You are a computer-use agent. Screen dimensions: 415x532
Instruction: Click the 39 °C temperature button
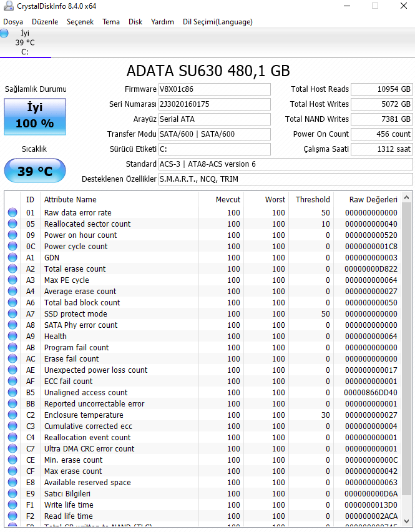(35, 170)
